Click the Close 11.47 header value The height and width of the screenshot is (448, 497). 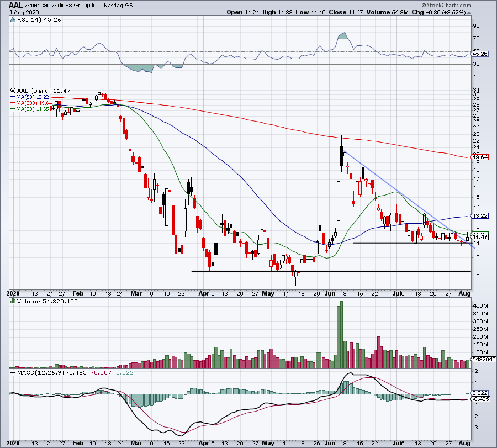coord(346,12)
